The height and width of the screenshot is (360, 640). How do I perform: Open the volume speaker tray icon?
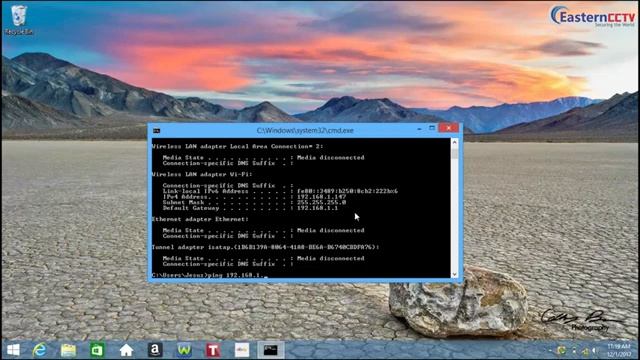(x=596, y=351)
